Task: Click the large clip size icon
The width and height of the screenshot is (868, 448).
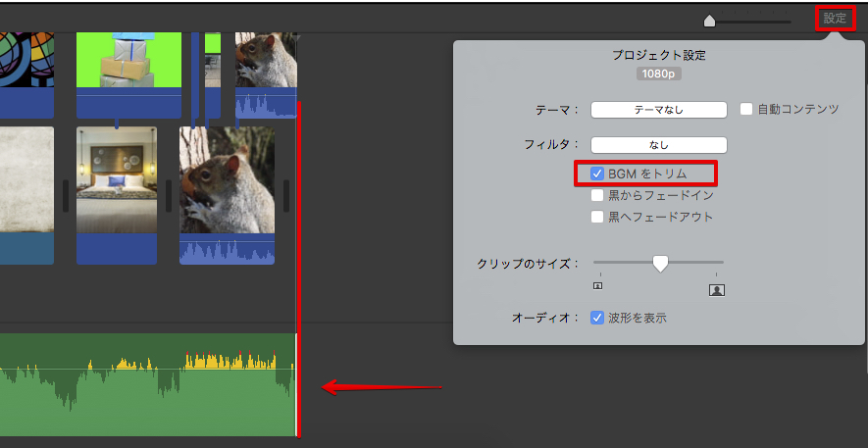Action: point(717,290)
